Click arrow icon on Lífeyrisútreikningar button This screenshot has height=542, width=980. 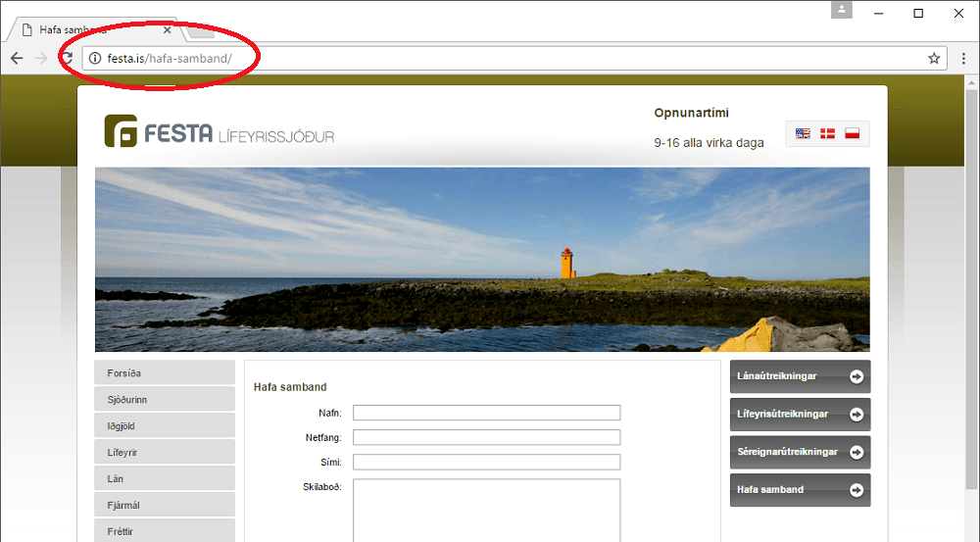pos(857,415)
